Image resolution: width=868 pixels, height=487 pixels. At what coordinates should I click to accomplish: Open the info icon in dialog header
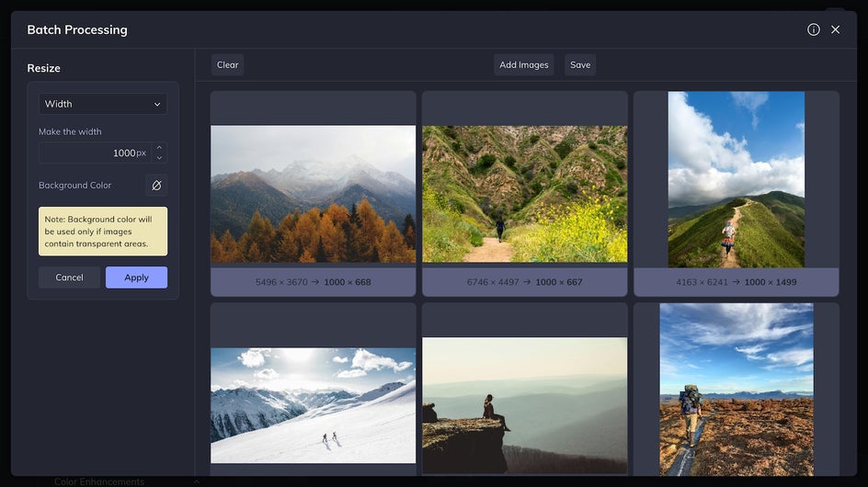[x=813, y=30]
